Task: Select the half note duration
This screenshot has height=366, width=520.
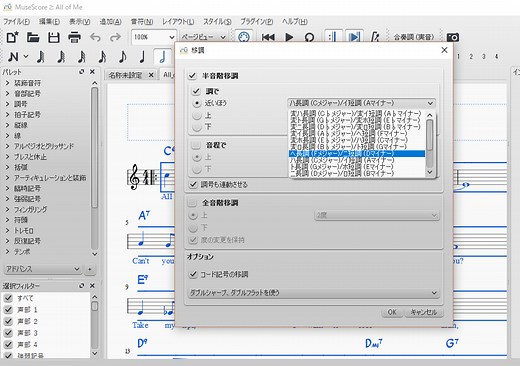Action: tap(163, 57)
